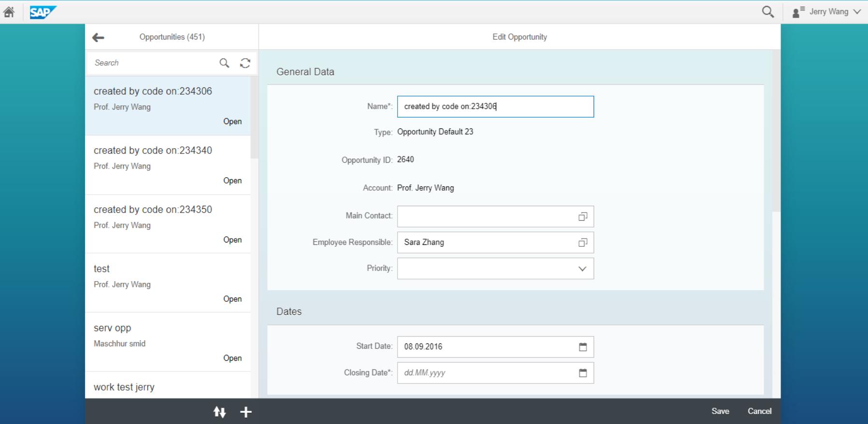Select opportunity 'created by code on:234306'
This screenshot has width=868, height=424.
(x=168, y=106)
